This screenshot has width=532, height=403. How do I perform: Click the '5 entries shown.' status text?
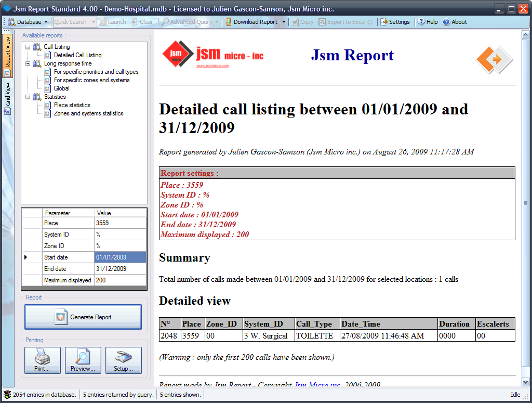pyautogui.click(x=180, y=395)
